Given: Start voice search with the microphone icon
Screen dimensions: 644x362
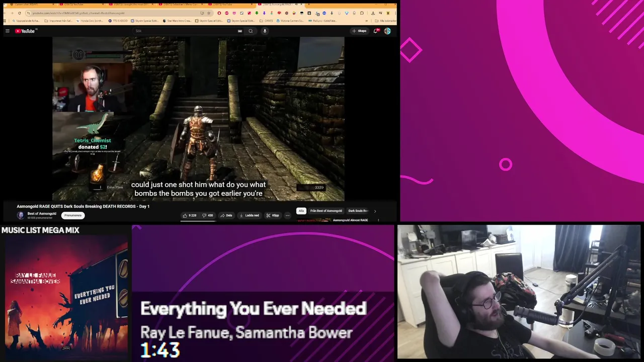Looking at the screenshot, I should tap(265, 31).
